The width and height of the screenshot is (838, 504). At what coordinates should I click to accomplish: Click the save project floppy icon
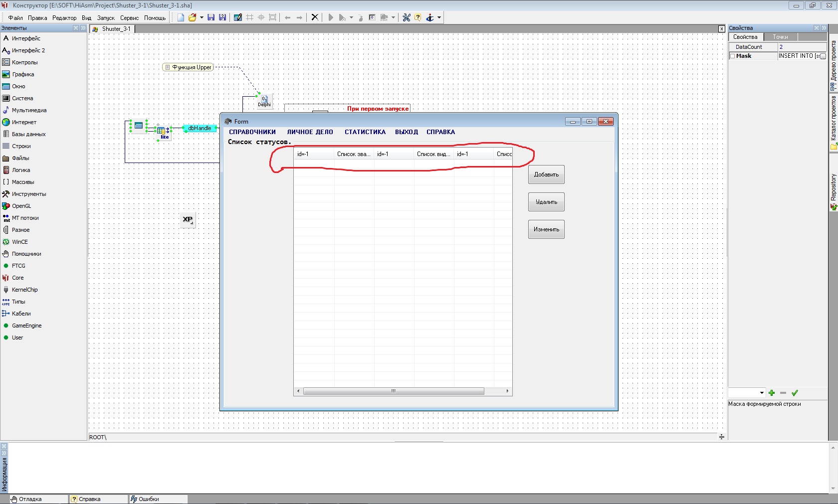pyautogui.click(x=211, y=17)
